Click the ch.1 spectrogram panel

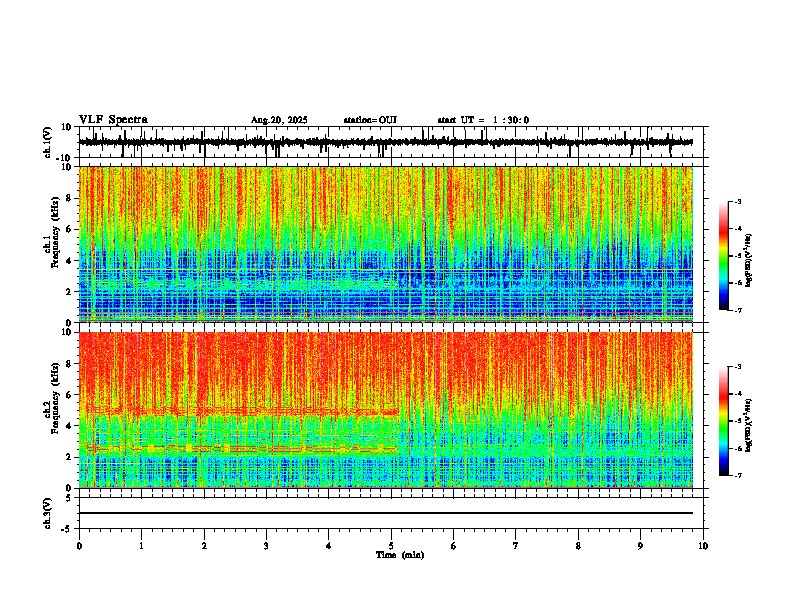point(385,244)
